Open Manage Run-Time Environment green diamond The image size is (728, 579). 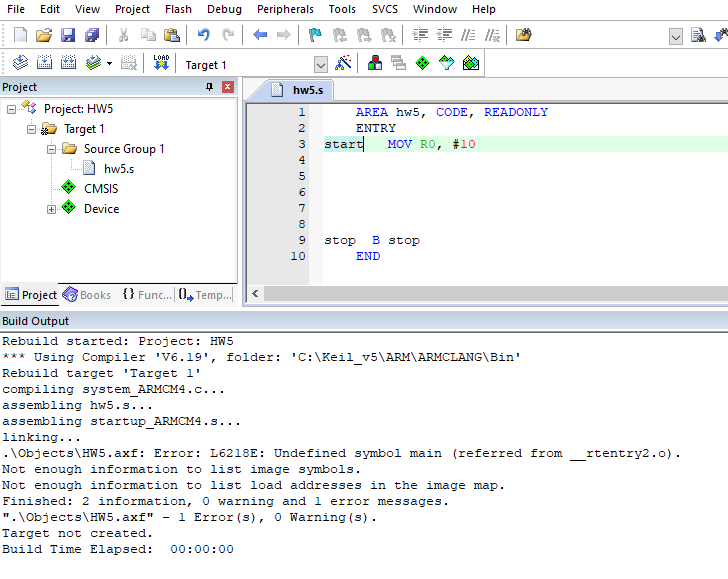point(422,62)
